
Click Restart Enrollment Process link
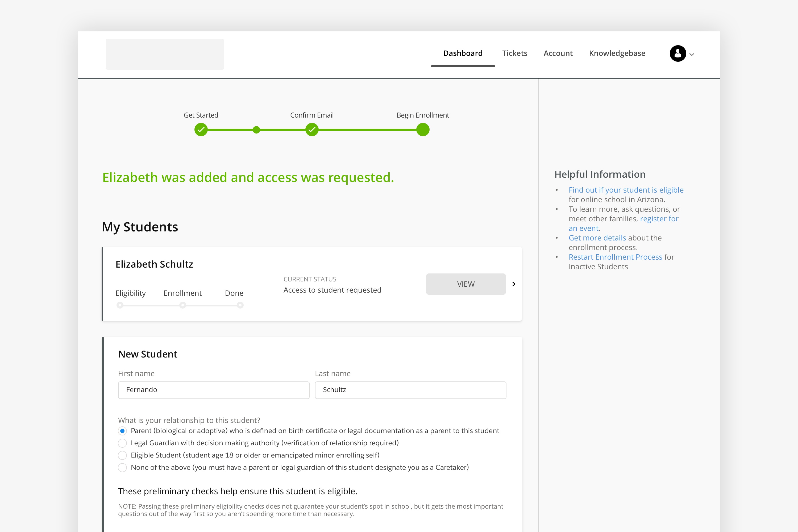[615, 257]
